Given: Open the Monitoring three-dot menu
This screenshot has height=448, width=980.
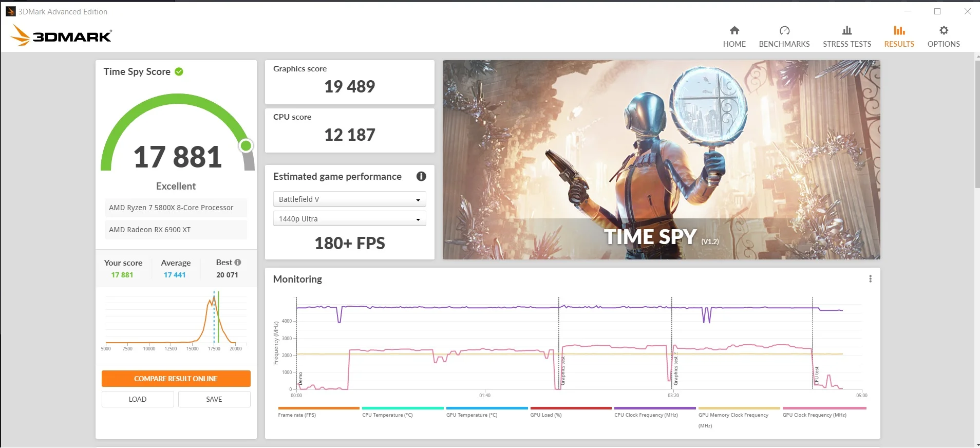Looking at the screenshot, I should pos(870,278).
